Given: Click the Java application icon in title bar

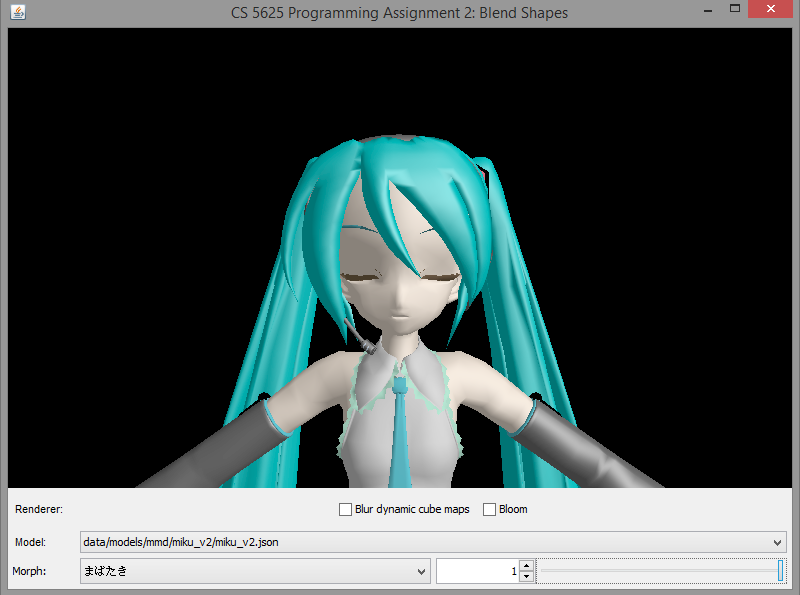Looking at the screenshot, I should tap(18, 13).
